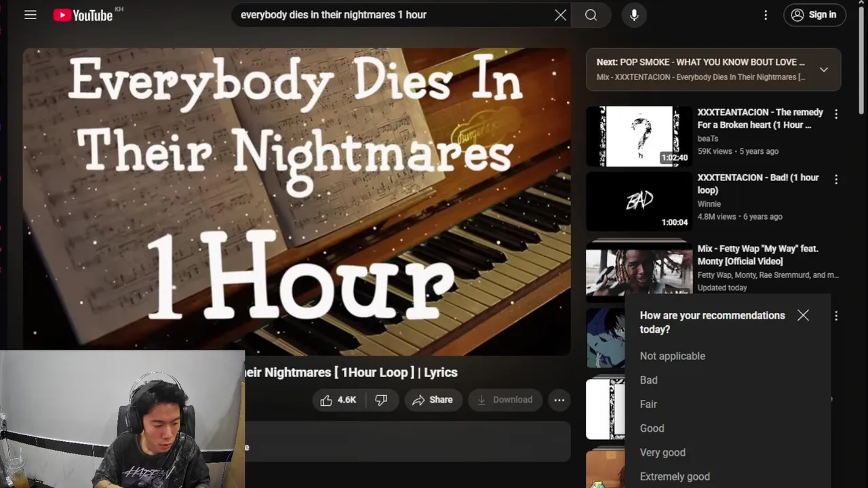Screen dimensions: 868x488
Task: Click the magnifier search button
Action: coord(591,15)
